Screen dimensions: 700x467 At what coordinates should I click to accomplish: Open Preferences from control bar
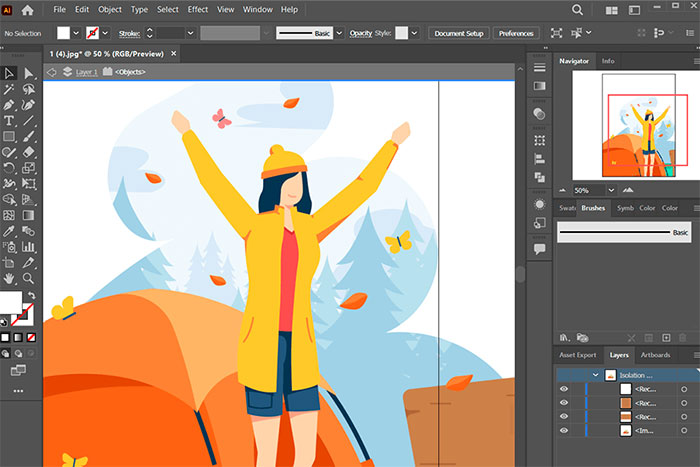click(x=516, y=33)
